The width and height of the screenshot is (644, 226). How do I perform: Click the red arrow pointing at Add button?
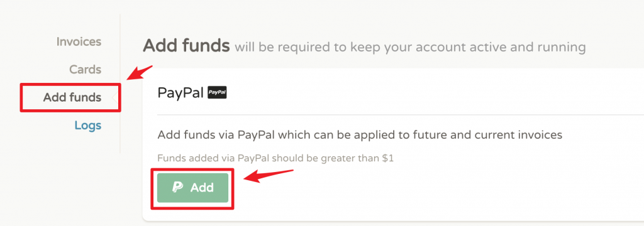(x=269, y=176)
